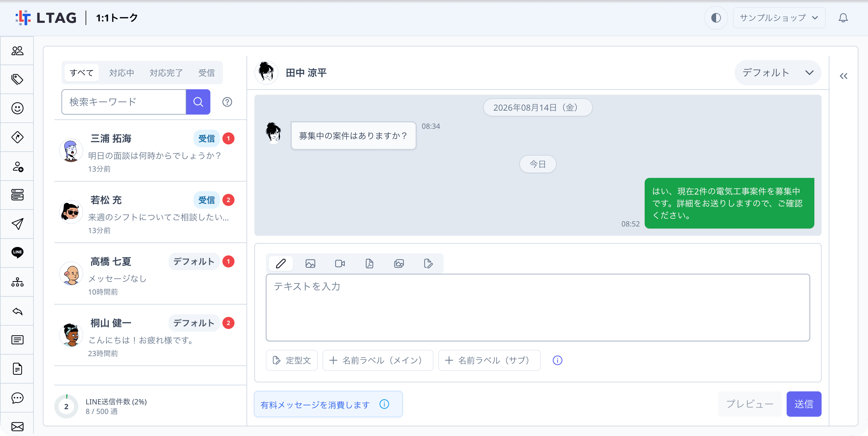This screenshot has height=436, width=868.
Task: Click the 今日 date label
Action: (x=537, y=164)
